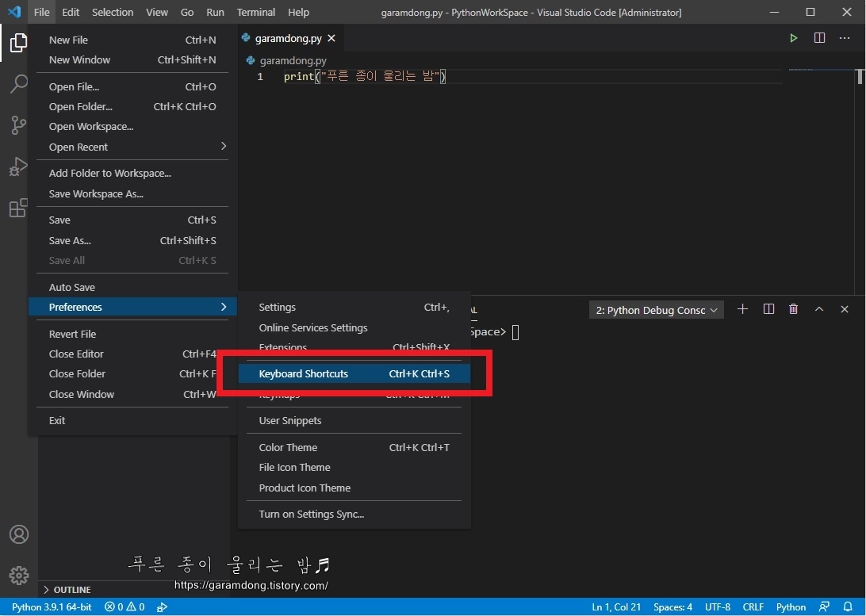Choose Exit in the File menu
The height and width of the screenshot is (616, 866).
click(132, 421)
